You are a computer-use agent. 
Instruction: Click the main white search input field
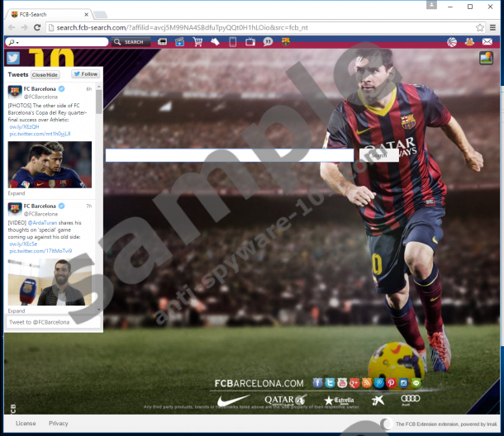(230, 155)
